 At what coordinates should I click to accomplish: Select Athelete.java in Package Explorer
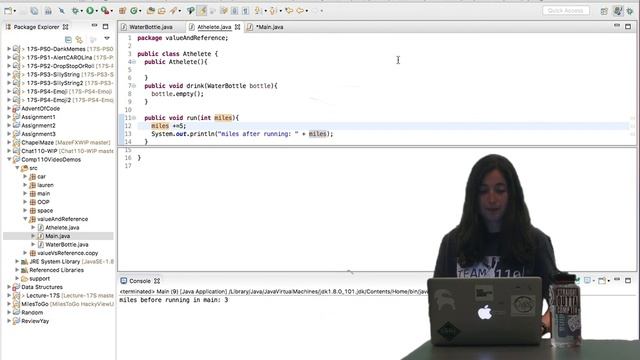62,227
